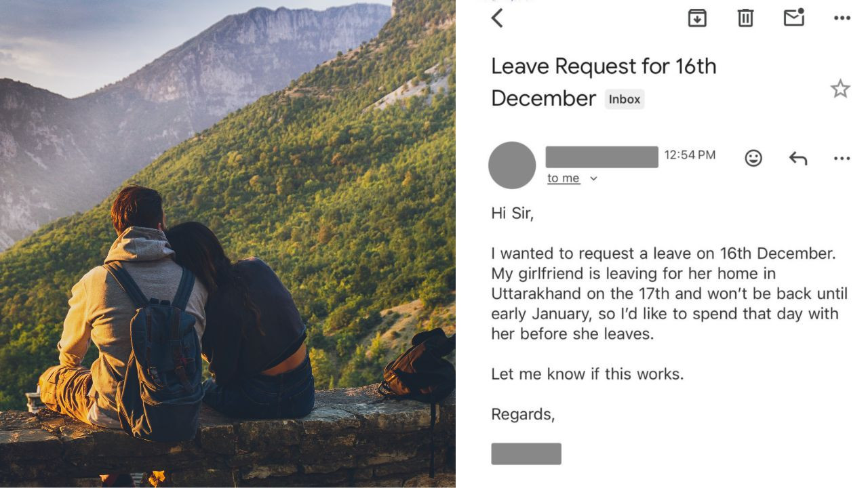Image resolution: width=868 pixels, height=488 pixels.
Task: Star the Leave Request email
Action: point(840,89)
